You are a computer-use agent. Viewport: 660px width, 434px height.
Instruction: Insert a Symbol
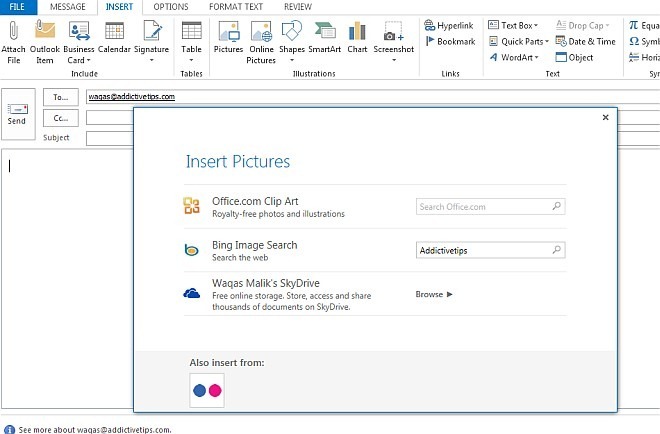pos(644,41)
